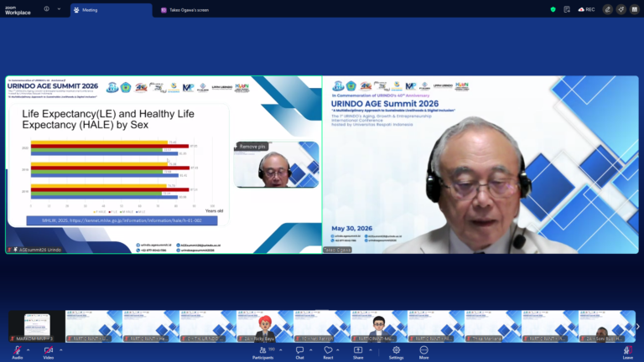Expand share options arrow

(x=371, y=350)
